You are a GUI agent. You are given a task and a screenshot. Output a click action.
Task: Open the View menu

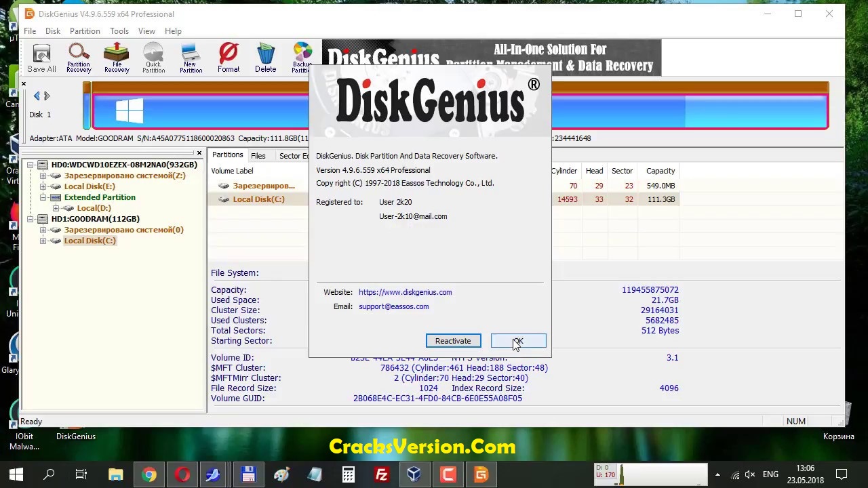(x=146, y=31)
